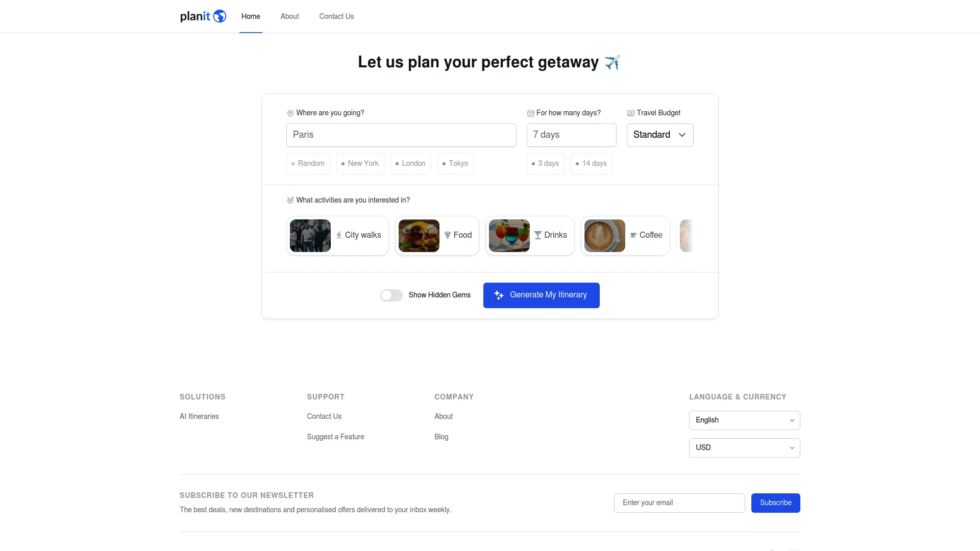Expand the English language dropdown
Screen dimensions: 980x551
[x=744, y=420]
